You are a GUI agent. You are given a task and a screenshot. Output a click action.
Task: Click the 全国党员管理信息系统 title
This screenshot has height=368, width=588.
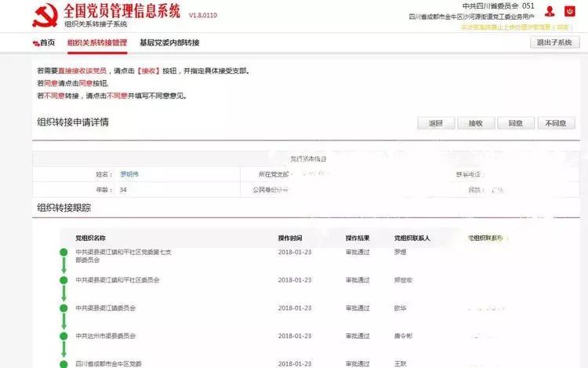click(x=122, y=11)
